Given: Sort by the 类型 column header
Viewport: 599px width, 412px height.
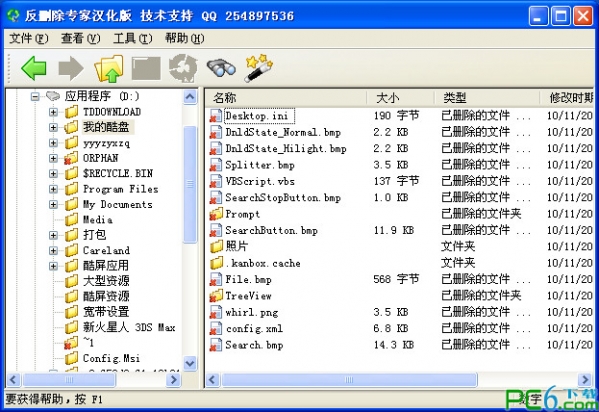Looking at the screenshot, I should (487, 98).
